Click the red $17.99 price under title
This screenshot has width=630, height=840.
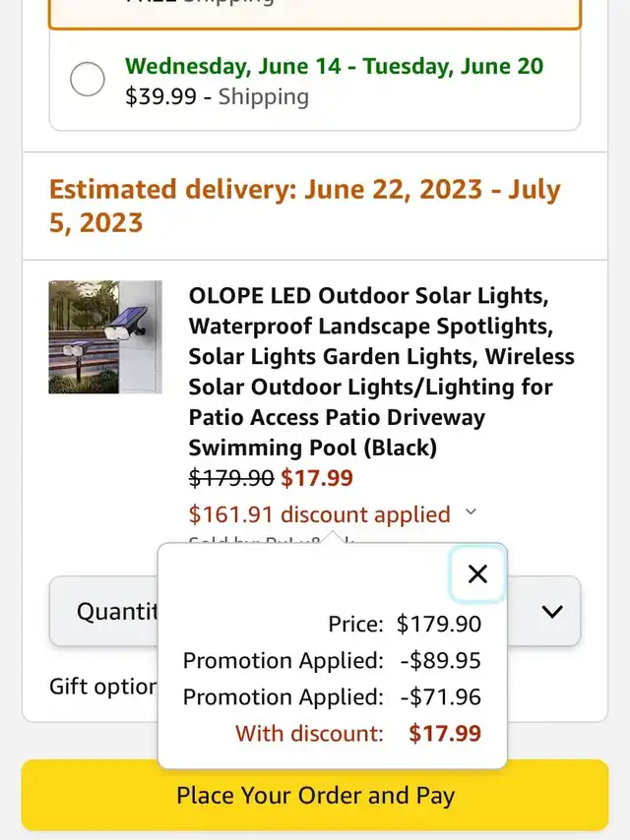pos(317,479)
